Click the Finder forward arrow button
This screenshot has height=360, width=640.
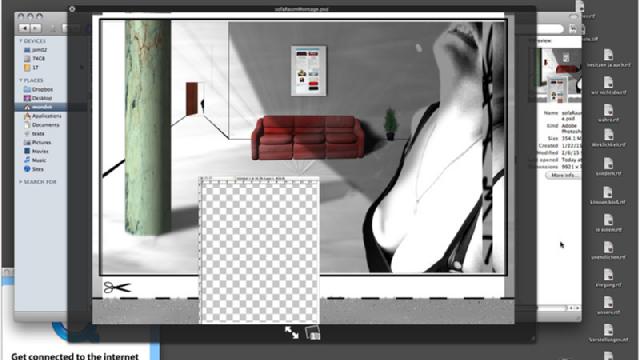[x=36, y=28]
